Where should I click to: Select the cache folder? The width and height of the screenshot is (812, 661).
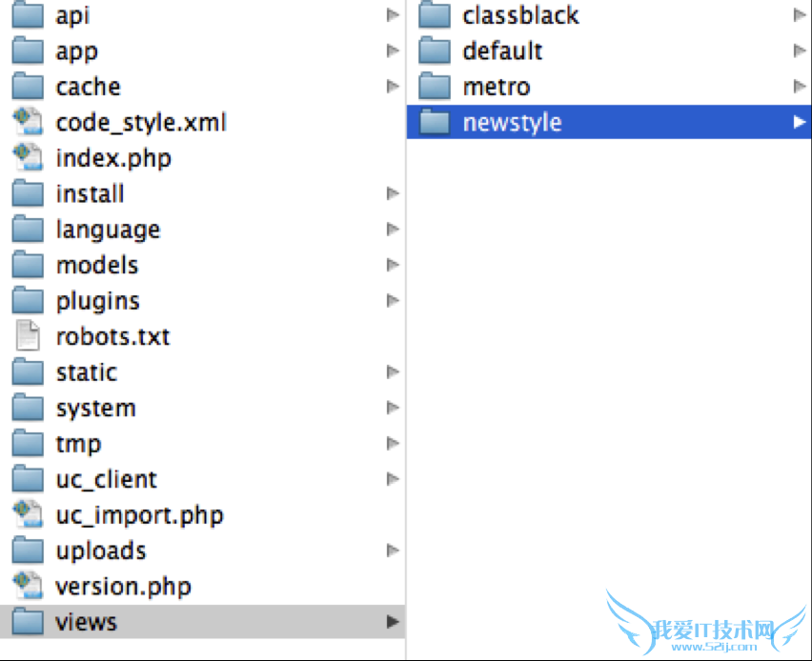pyautogui.click(x=88, y=87)
